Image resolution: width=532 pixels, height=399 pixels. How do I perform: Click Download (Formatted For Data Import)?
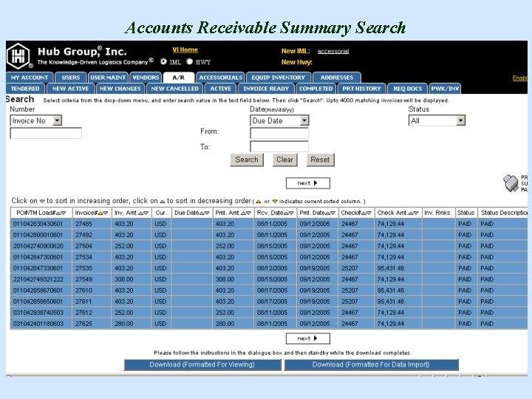(371, 365)
